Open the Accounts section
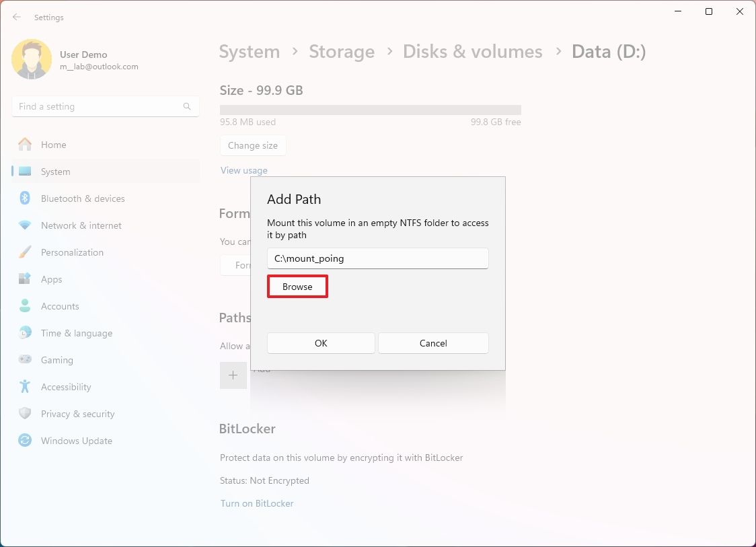756x547 pixels. click(x=61, y=305)
